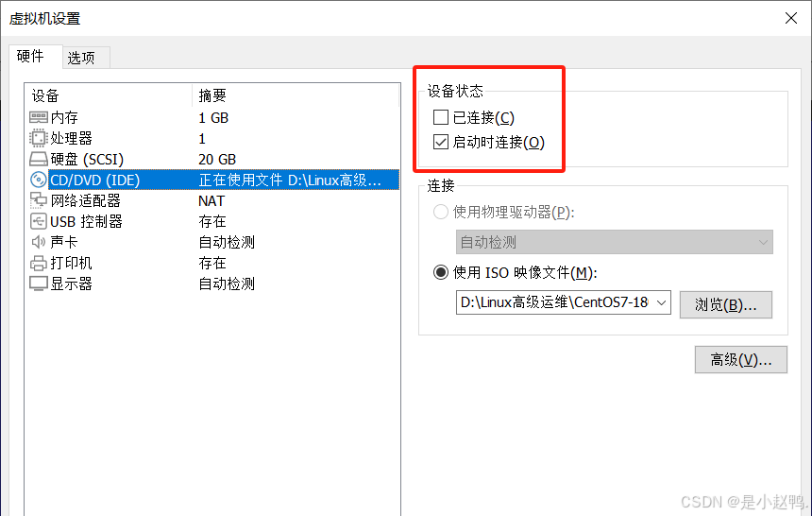The width and height of the screenshot is (812, 516).
Task: Click the display (显示器) monitor icon
Action: click(39, 284)
